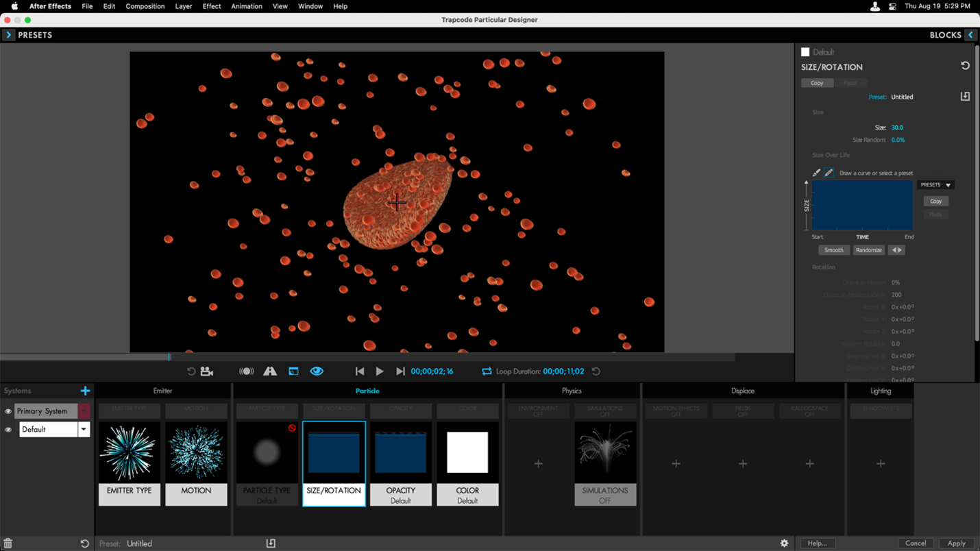Expand the Presets panel arrow
980x551 pixels.
pyautogui.click(x=8, y=35)
